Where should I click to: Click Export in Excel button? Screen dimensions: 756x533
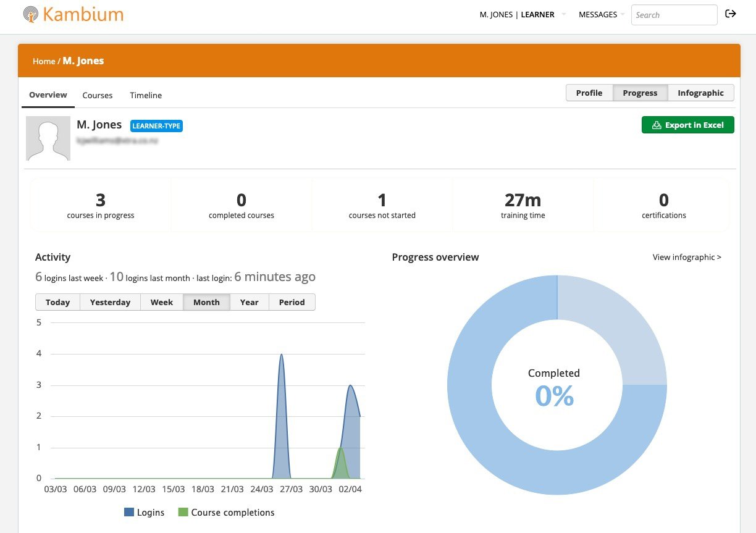coord(687,125)
